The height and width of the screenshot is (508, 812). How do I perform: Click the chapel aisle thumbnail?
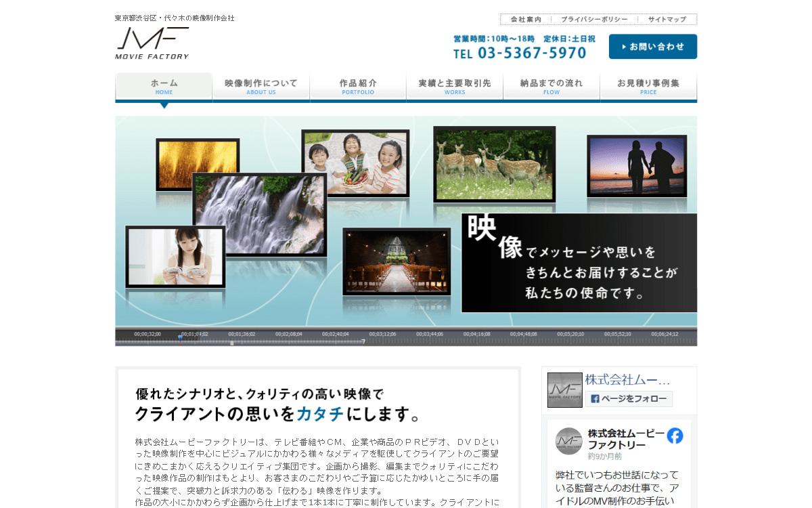click(x=397, y=261)
